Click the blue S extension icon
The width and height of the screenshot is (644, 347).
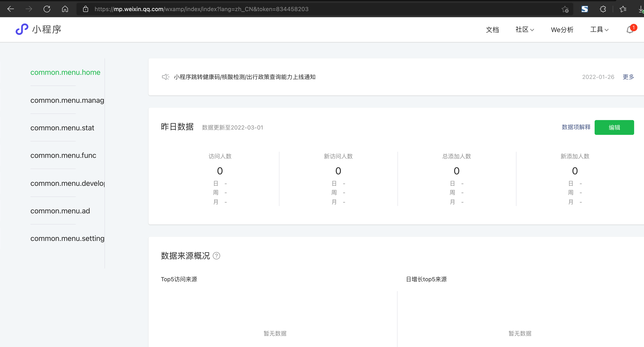[x=585, y=9]
